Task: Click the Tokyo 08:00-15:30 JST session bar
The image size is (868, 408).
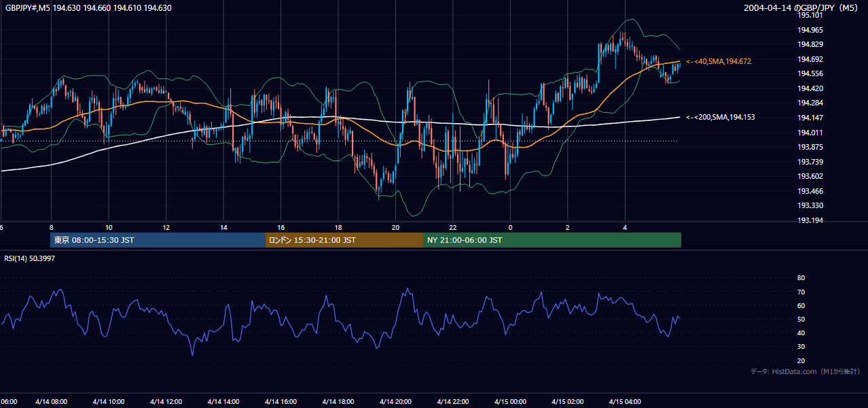Action: 158,240
